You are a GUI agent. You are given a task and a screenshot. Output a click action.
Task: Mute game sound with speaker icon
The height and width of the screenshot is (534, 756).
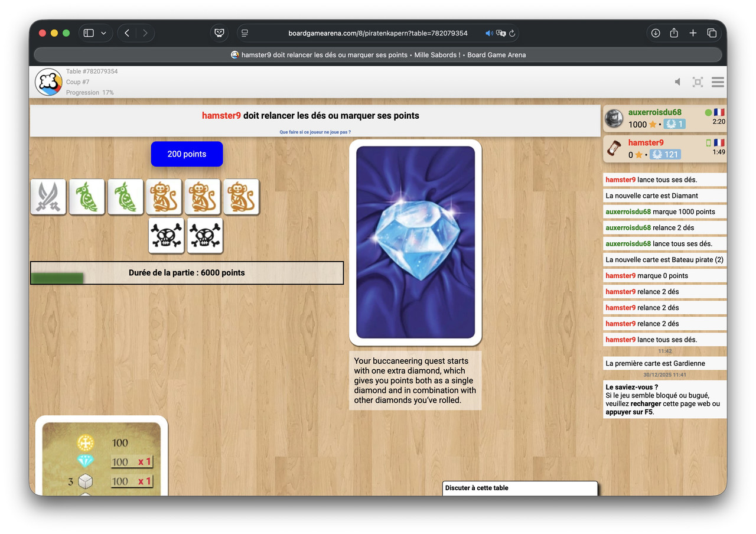[x=678, y=82]
